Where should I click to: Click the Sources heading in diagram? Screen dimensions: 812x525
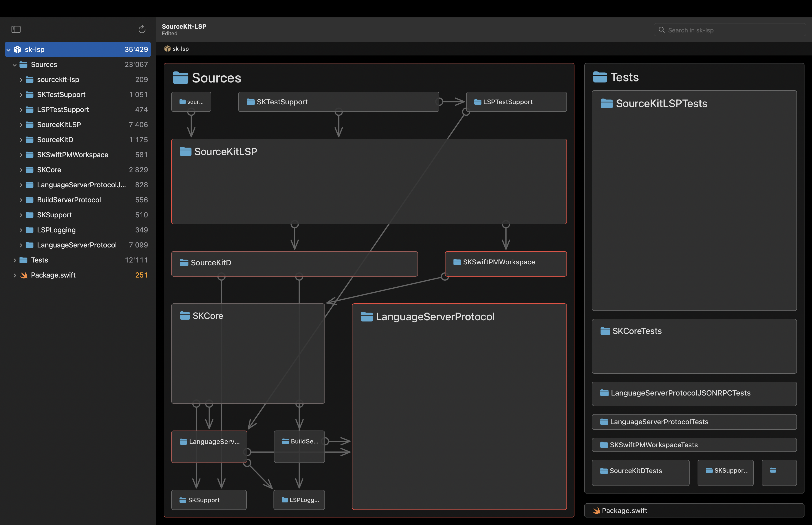[216, 78]
